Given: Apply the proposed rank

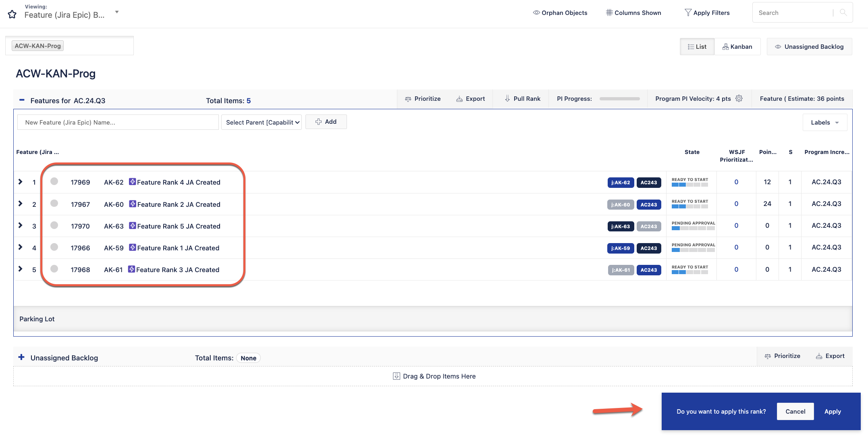Looking at the screenshot, I should tap(832, 412).
